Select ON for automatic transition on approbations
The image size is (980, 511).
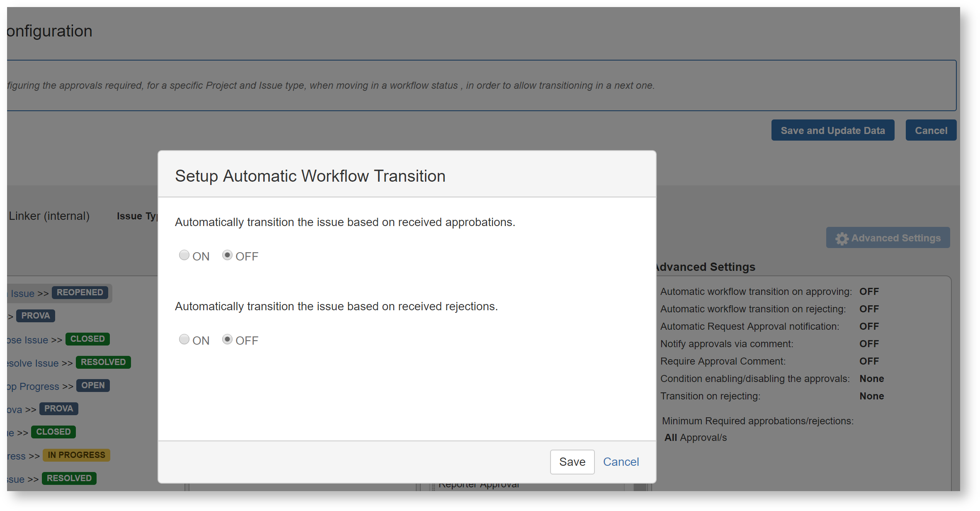184,255
